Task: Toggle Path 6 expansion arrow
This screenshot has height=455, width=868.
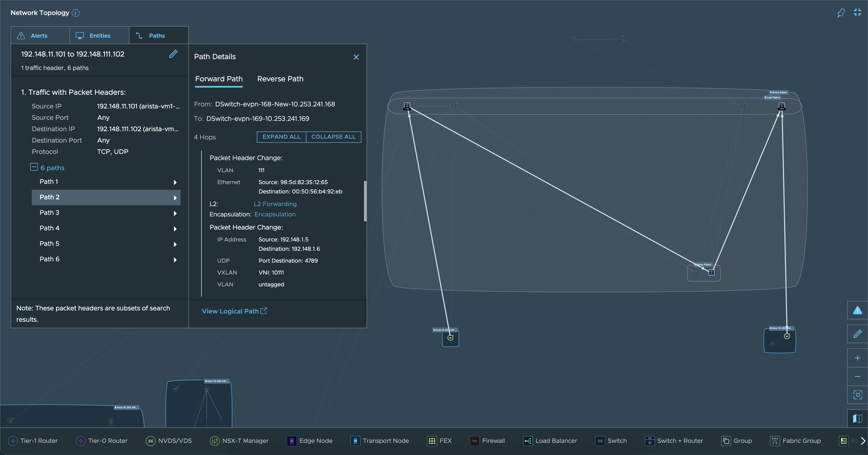Action: 175,259
